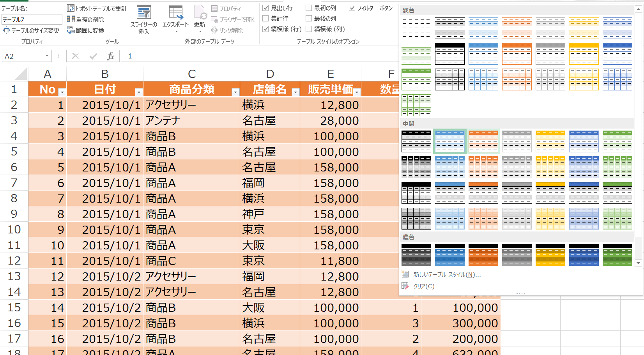Toggle フィルター ボタン checkbox
This screenshot has height=355, width=644.
tap(352, 8)
